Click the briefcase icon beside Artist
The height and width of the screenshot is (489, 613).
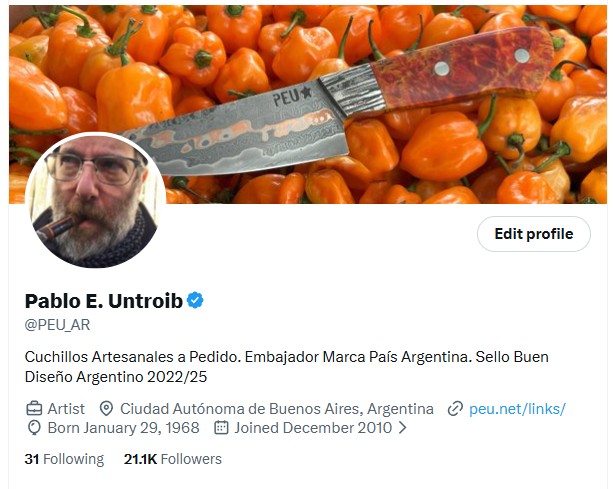(x=34, y=409)
